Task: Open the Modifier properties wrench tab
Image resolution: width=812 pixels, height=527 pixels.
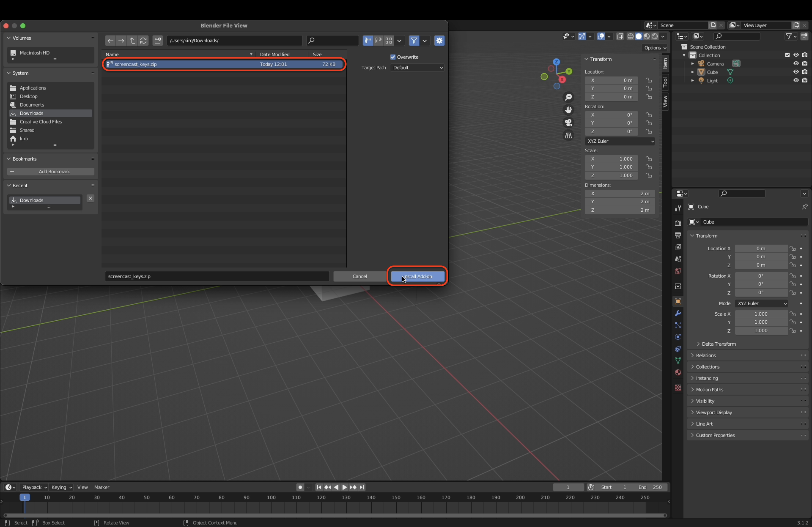Action: coord(678,313)
